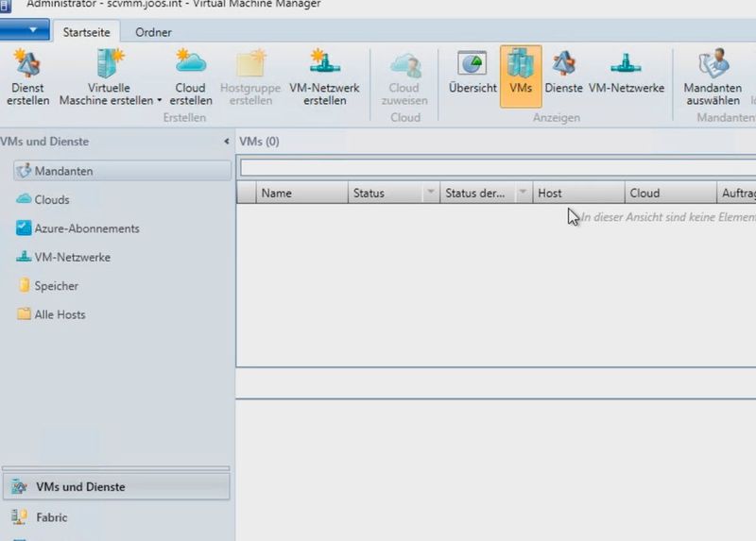Select Clouds in the navigation pane
The image size is (756, 541).
(52, 200)
